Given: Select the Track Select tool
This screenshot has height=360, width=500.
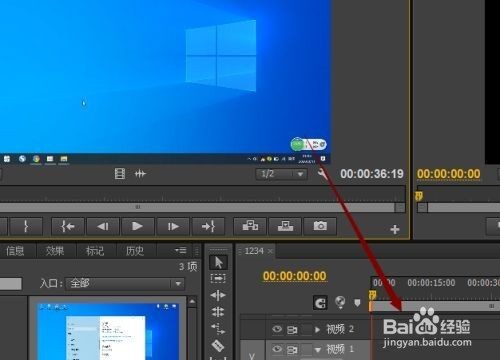Looking at the screenshot, I should pos(218,278).
